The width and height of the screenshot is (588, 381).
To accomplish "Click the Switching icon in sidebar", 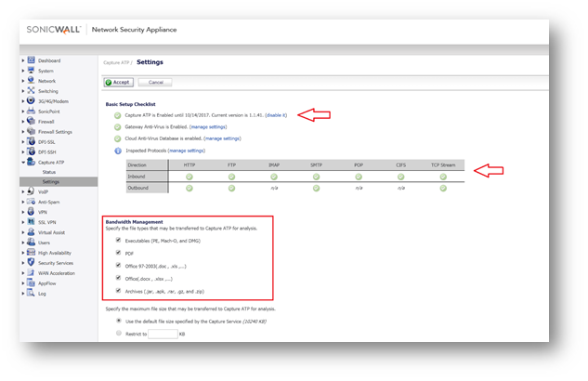I will tap(32, 90).
